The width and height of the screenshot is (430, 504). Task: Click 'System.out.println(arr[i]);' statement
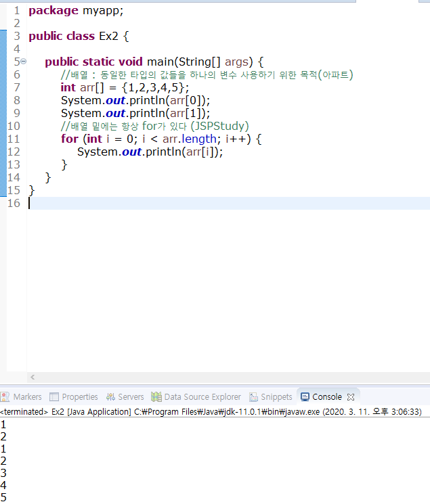pos(150,152)
